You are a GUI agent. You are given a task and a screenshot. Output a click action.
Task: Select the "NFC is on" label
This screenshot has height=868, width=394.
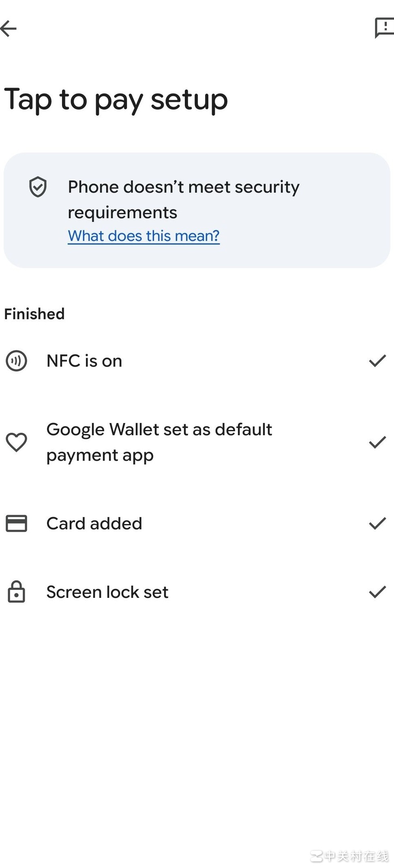(x=84, y=361)
